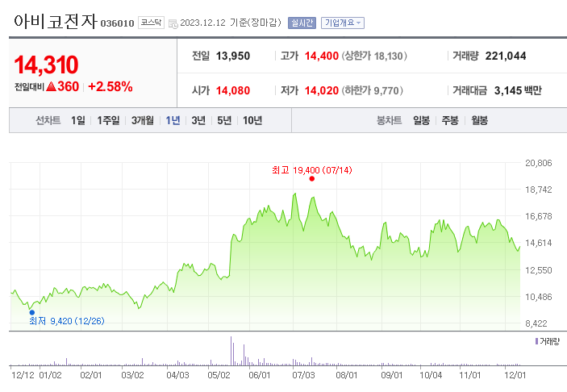
Task: Select the 3개월 line chart tab
Action: click(x=143, y=120)
